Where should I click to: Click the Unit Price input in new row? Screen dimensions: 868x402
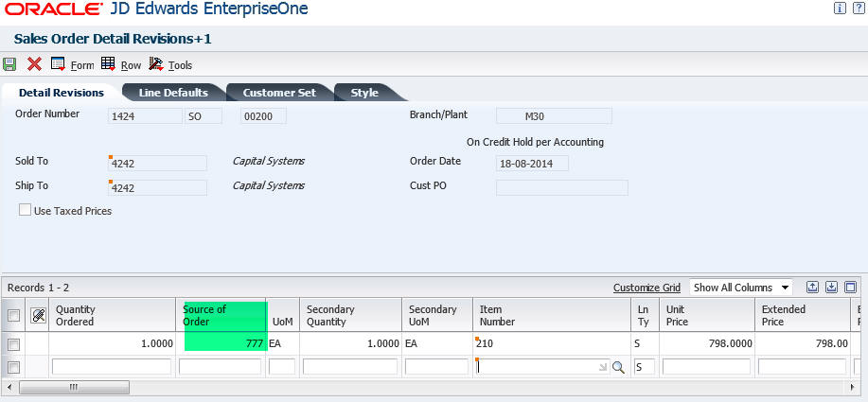706,367
